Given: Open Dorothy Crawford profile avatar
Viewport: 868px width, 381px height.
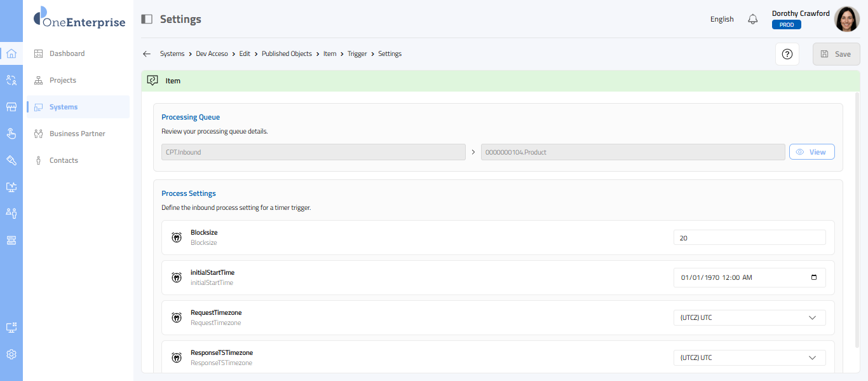Looking at the screenshot, I should point(846,19).
